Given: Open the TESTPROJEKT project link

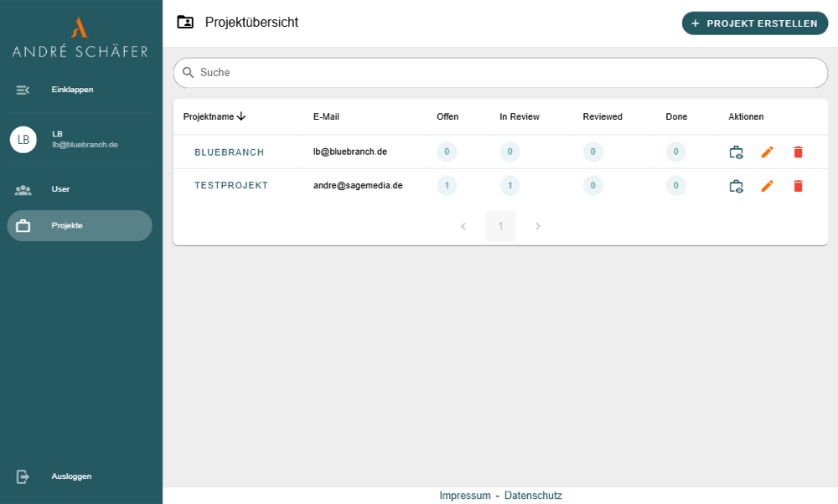Looking at the screenshot, I should click(x=231, y=185).
